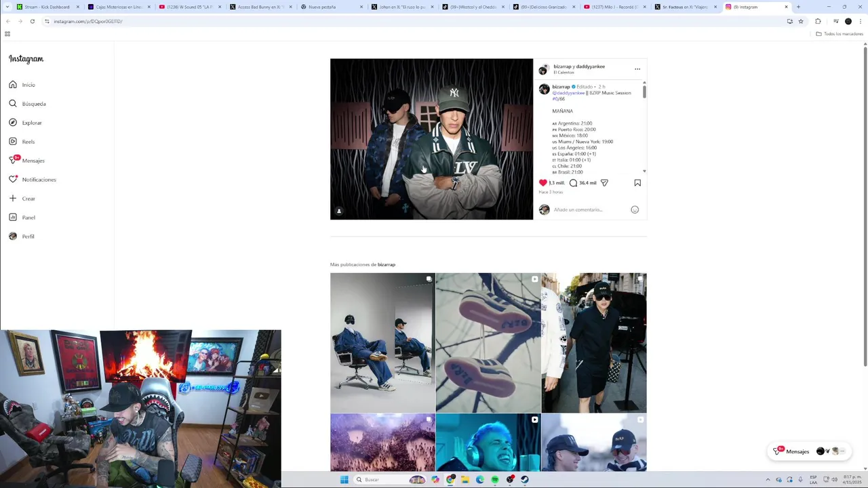Go back with the browser back arrow
Image resolution: width=868 pixels, height=488 pixels.
click(7, 21)
